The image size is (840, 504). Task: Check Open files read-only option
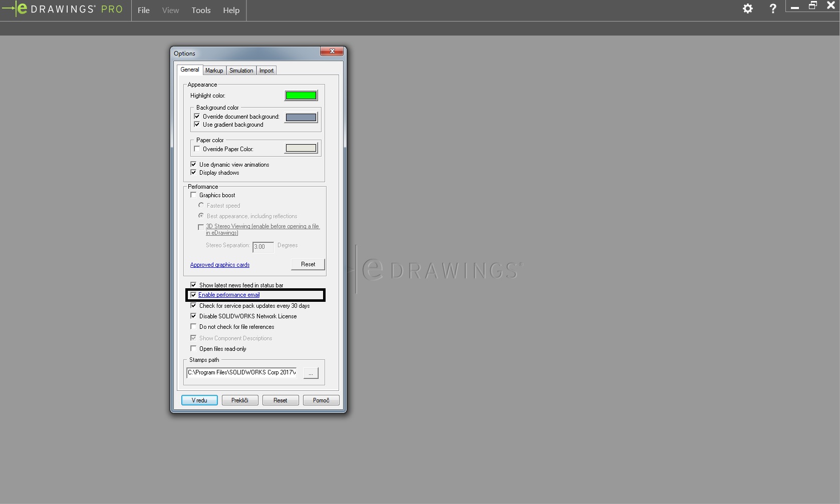[x=194, y=349]
